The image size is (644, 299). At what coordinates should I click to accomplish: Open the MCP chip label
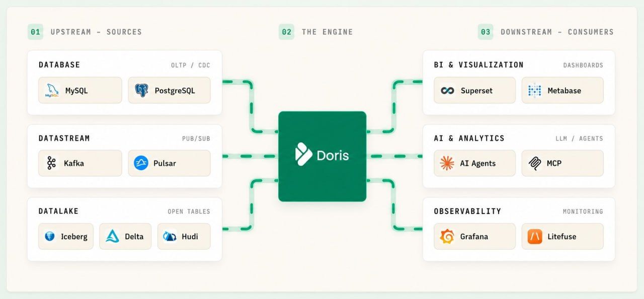coord(554,163)
